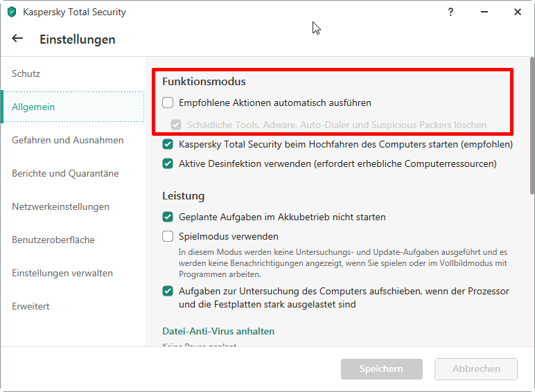Image resolution: width=535 pixels, height=392 pixels.
Task: Click the 'Funktionsmodus' heading text
Action: 204,82
